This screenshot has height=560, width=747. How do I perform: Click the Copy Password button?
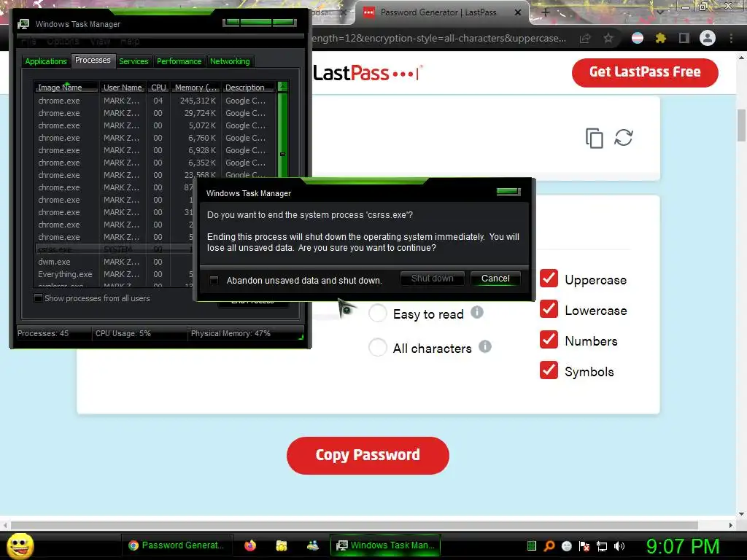tap(368, 455)
